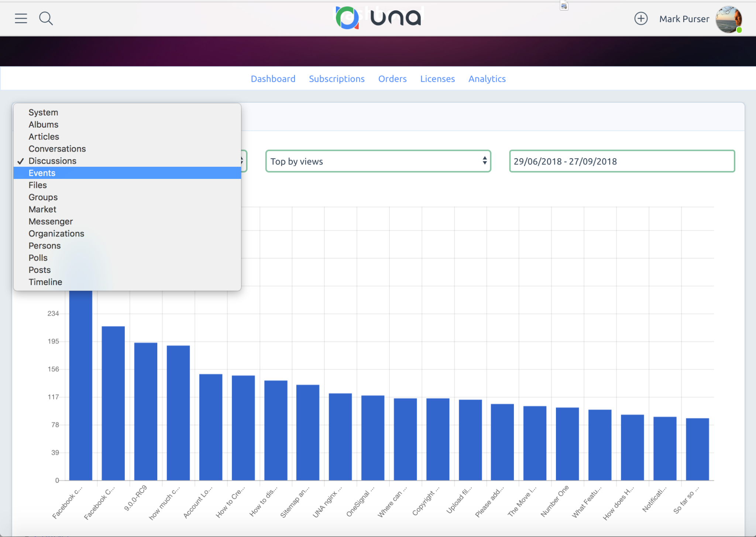Choose Events from the dropdown list
This screenshot has height=537, width=756.
pyautogui.click(x=42, y=173)
